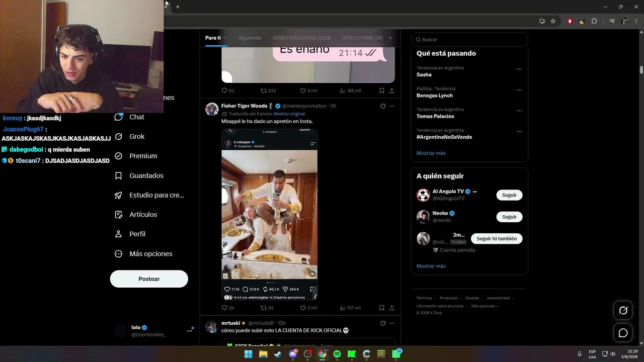
Task: Show more trends under Qué está pasando
Action: (431, 153)
